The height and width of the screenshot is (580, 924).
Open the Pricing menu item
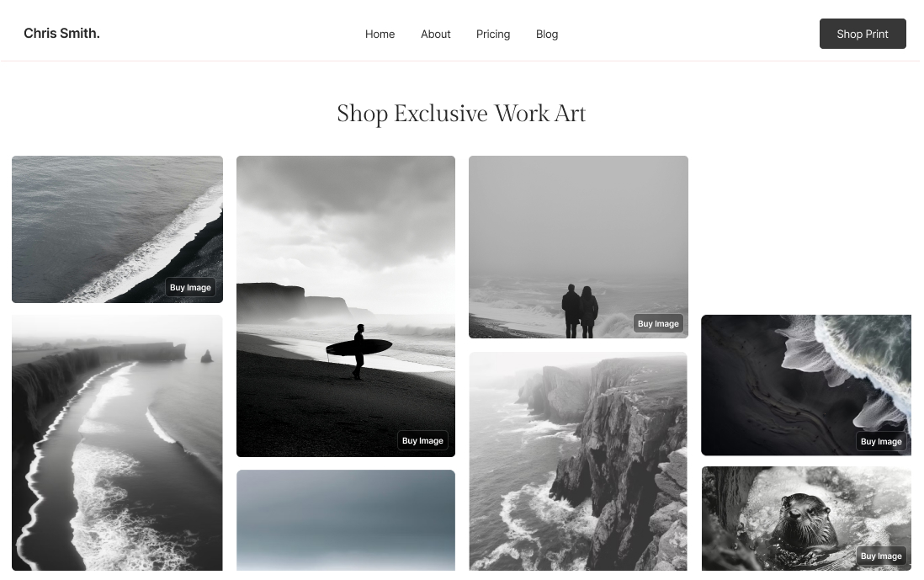492,35
